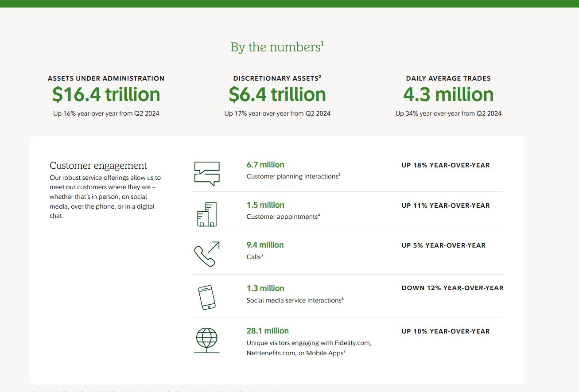The width and height of the screenshot is (579, 392).
Task: Click the DOWN 12% YEAR-OVER-YEAR label
Action: coord(452,288)
